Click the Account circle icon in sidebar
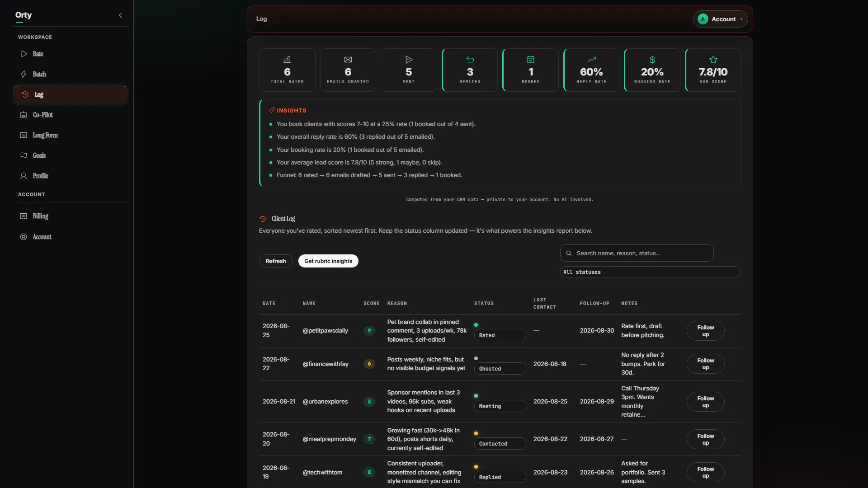The image size is (868, 488). click(24, 237)
